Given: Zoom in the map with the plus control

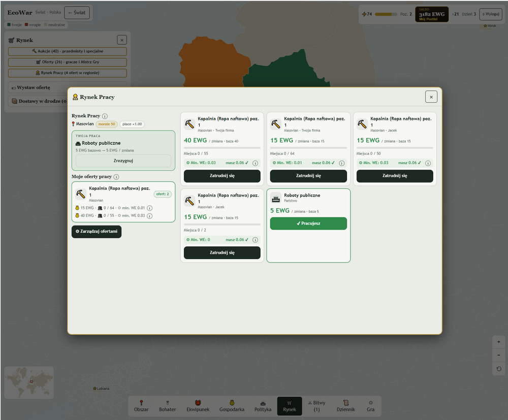Looking at the screenshot, I should [499, 342].
